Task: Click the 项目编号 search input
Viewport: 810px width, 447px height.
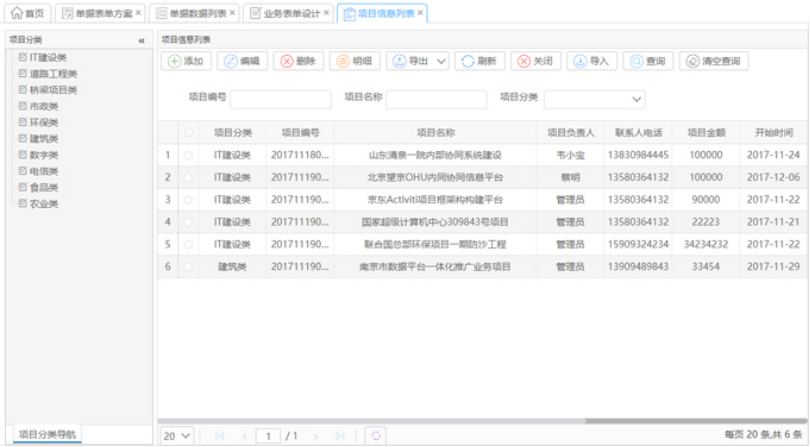Action: tap(281, 99)
